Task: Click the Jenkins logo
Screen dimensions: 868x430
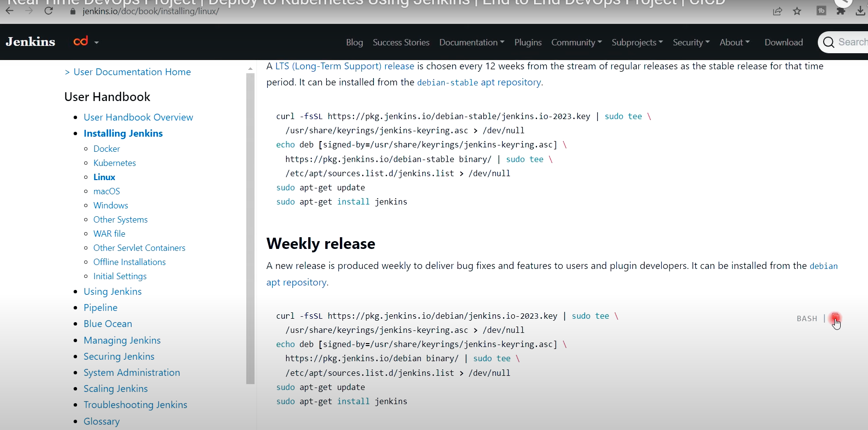Action: (x=30, y=42)
